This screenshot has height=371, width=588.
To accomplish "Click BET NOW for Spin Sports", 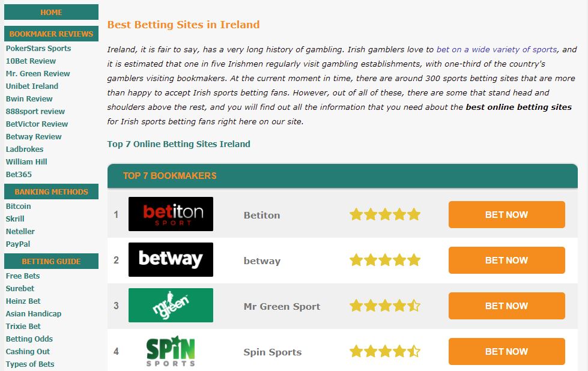I will [507, 352].
